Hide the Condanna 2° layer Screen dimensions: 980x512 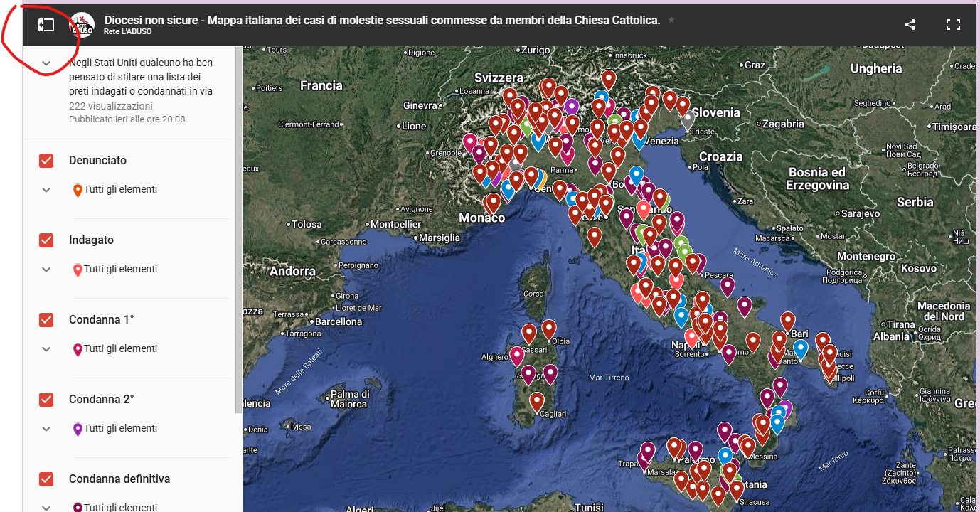46,400
